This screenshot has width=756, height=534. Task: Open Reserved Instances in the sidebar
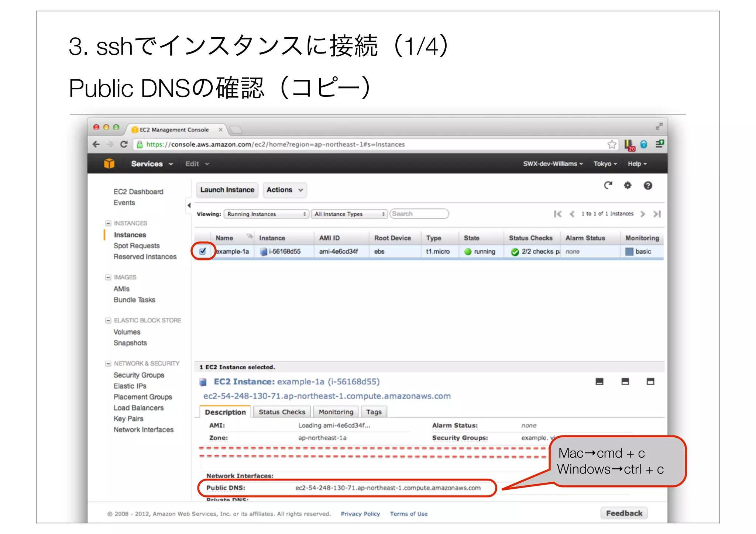coord(145,256)
